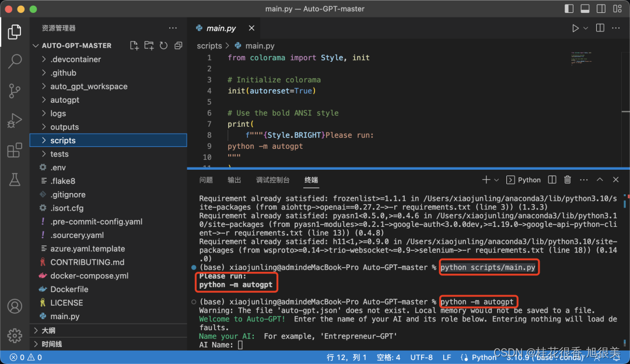Maximize the panel size chevron
This screenshot has width=630, height=364.
click(600, 180)
